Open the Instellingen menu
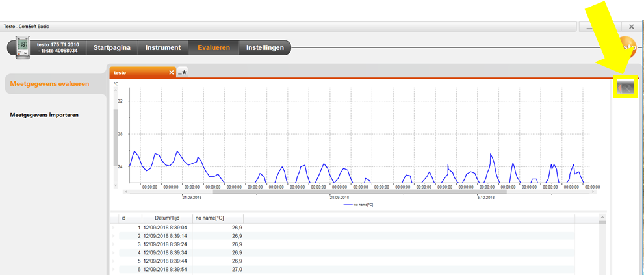Screen dimensions: 644x275 (265, 47)
